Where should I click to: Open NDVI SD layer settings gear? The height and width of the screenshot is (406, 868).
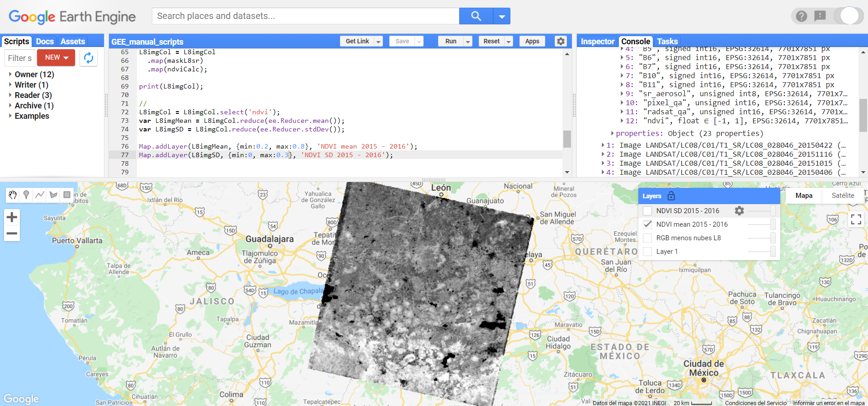[739, 210]
